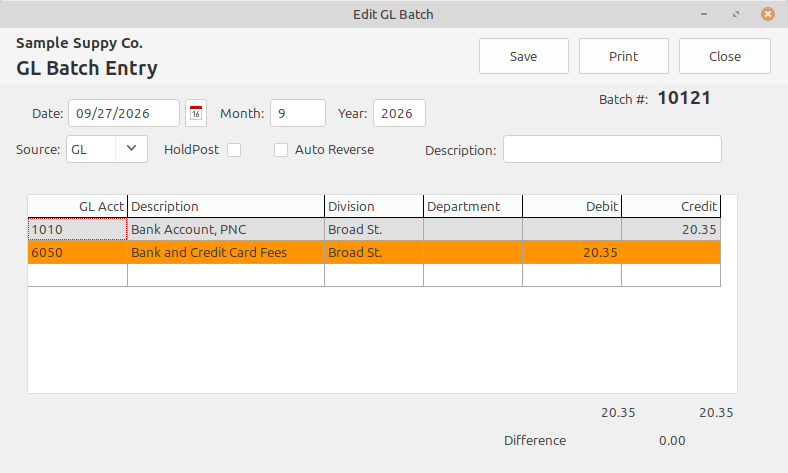Click the empty Department cell in row 1010
Image resolution: width=788 pixels, height=473 pixels.
pos(473,229)
